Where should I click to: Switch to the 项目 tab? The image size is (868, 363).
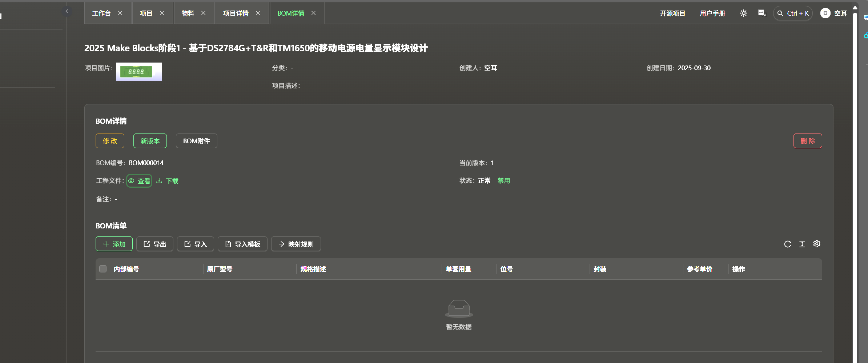point(146,13)
